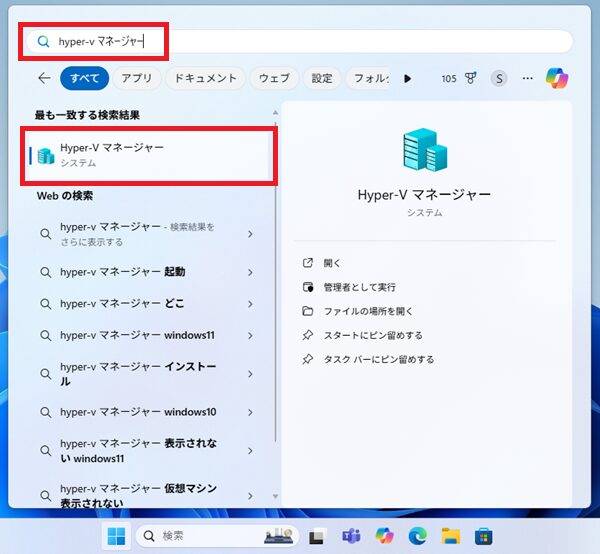Expand the chevron beside the windows11 suggestion
600x554 pixels.
(250, 336)
